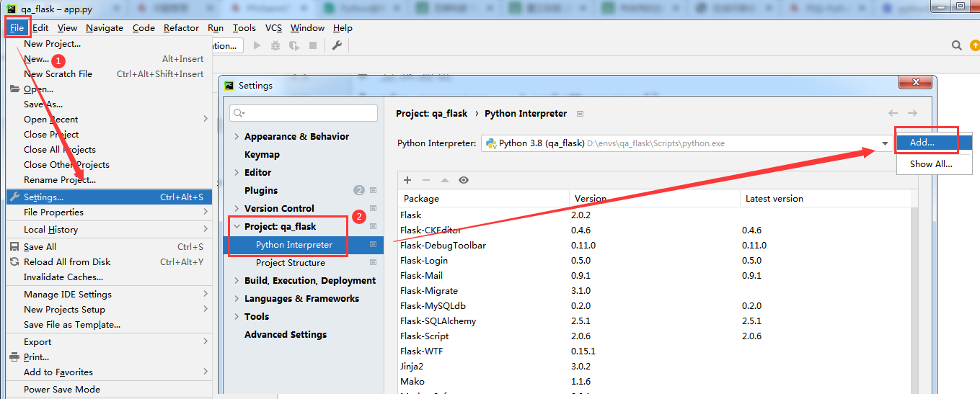
Task: Click the Package column header
Action: point(483,198)
